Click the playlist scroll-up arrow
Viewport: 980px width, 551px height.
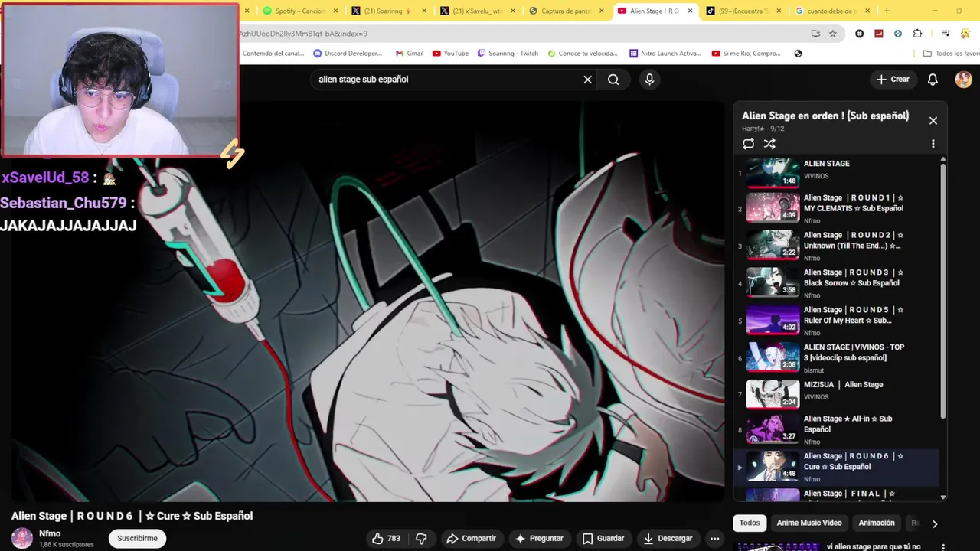[x=942, y=160]
